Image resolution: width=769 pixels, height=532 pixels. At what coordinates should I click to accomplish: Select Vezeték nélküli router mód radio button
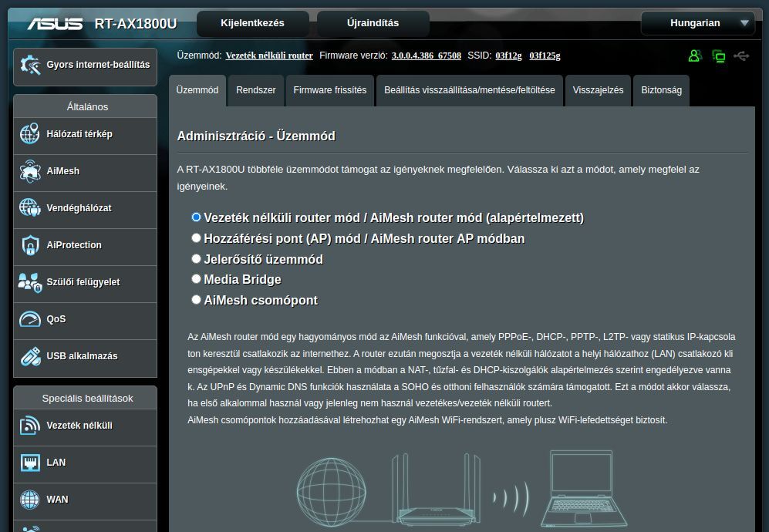196,217
